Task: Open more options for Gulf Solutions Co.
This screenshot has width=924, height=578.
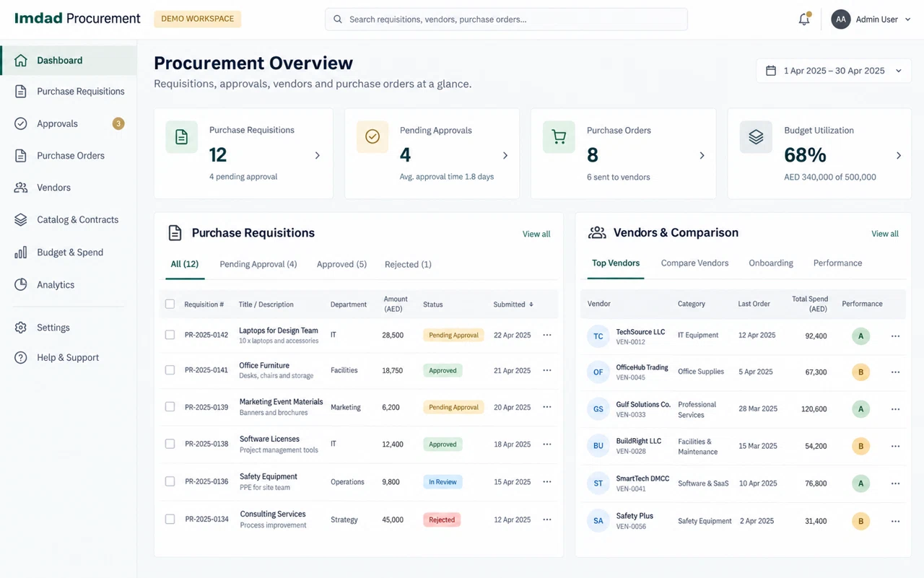Action: (x=895, y=409)
